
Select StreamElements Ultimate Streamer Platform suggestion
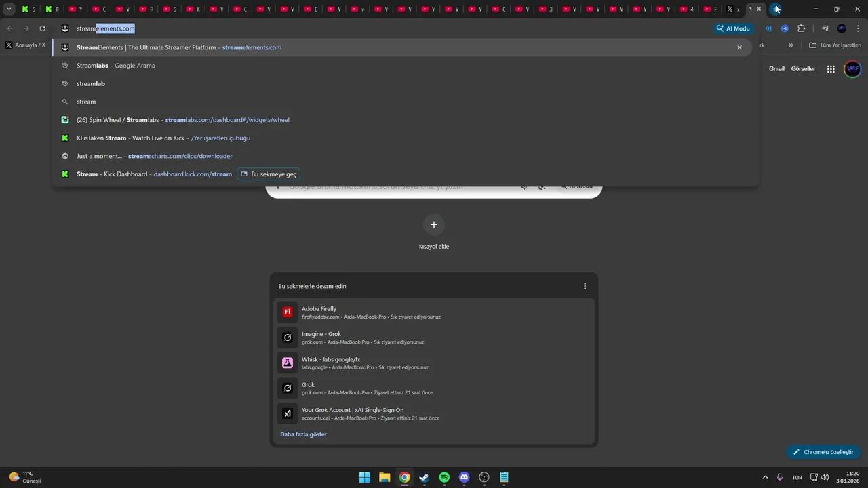pyautogui.click(x=401, y=47)
